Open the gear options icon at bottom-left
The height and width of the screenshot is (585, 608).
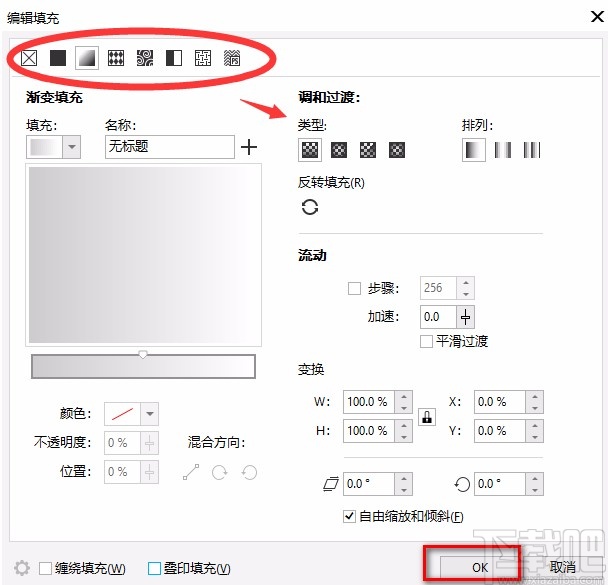[x=22, y=568]
